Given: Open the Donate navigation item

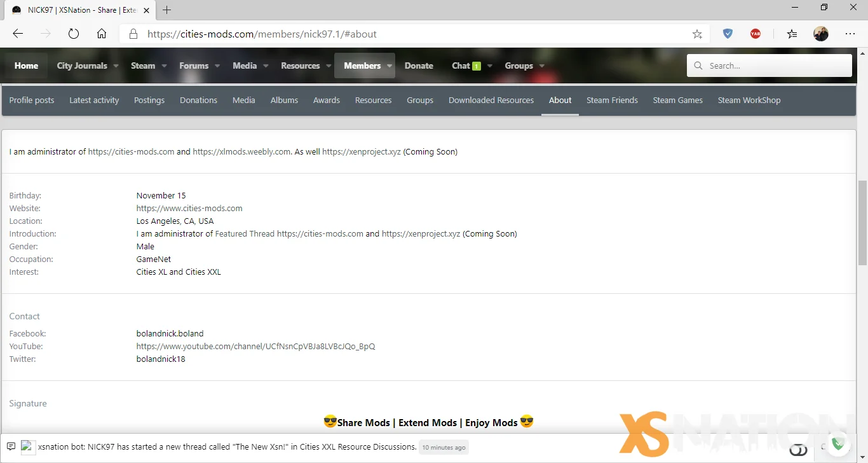Looking at the screenshot, I should coord(419,66).
